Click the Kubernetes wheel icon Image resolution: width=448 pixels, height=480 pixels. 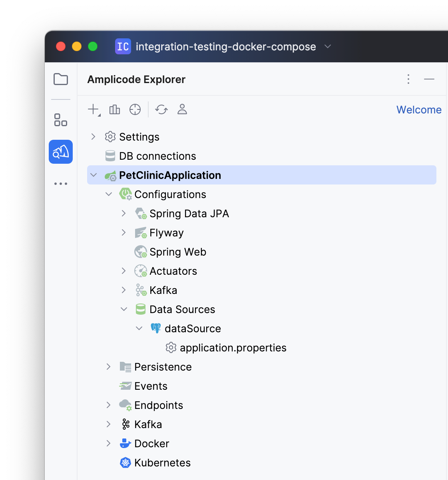coord(125,462)
